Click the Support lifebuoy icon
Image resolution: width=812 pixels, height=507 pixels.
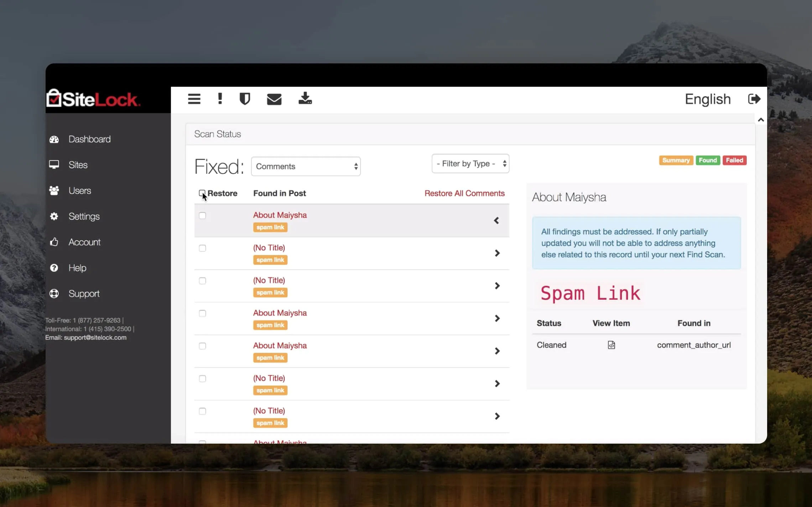click(54, 293)
